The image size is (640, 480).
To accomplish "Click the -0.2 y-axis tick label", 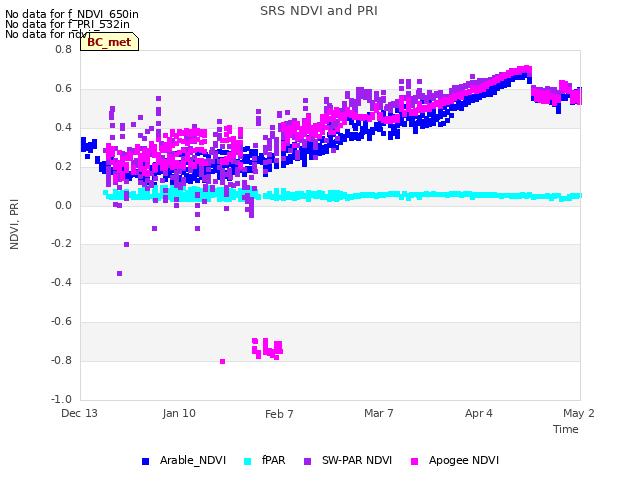I will click(x=62, y=244).
